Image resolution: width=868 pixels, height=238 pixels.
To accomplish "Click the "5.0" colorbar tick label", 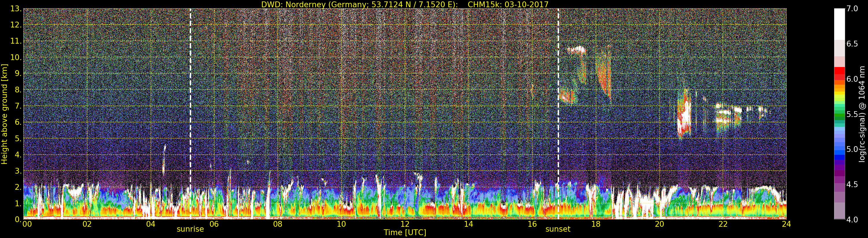I will point(852,149).
